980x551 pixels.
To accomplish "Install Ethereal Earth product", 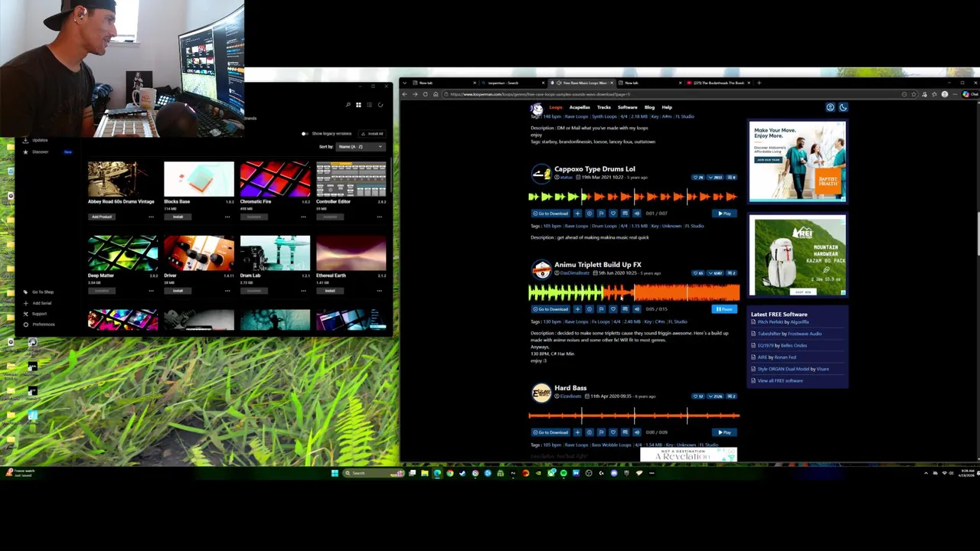I will (x=330, y=291).
